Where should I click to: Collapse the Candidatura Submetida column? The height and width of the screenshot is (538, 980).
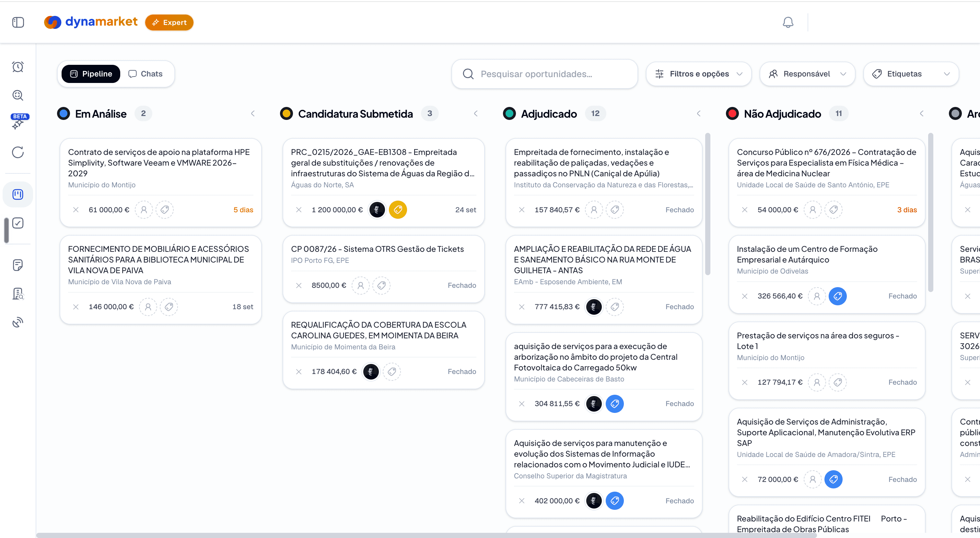pyautogui.click(x=475, y=113)
